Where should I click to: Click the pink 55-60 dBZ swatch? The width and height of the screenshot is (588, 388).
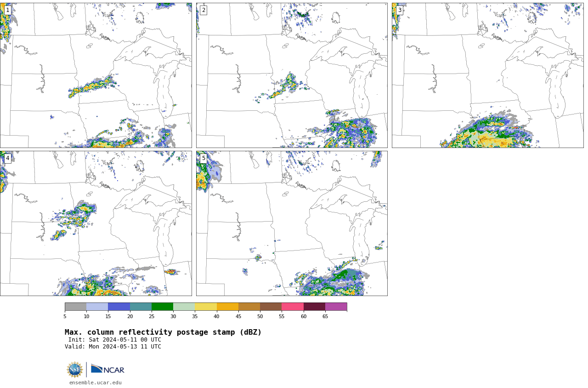point(293,307)
